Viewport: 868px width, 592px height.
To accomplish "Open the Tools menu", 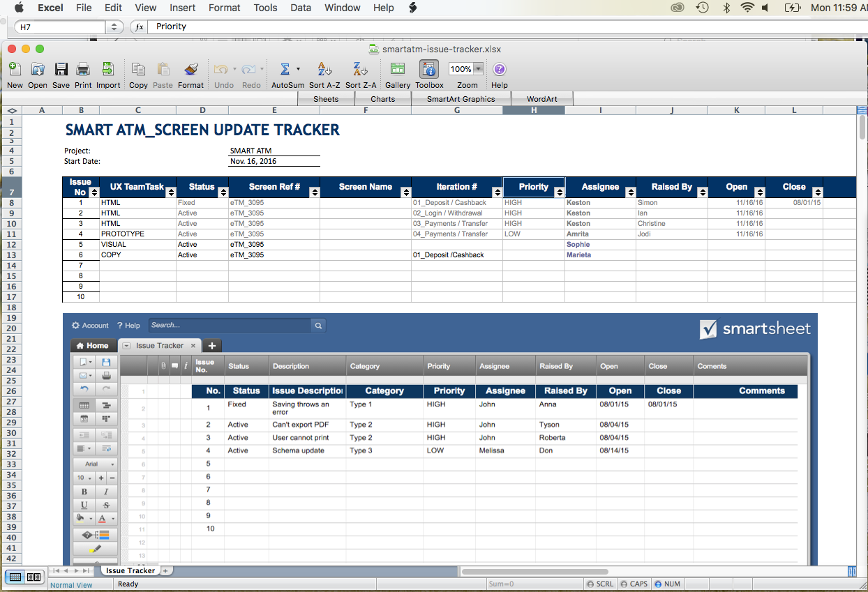I will click(x=265, y=8).
